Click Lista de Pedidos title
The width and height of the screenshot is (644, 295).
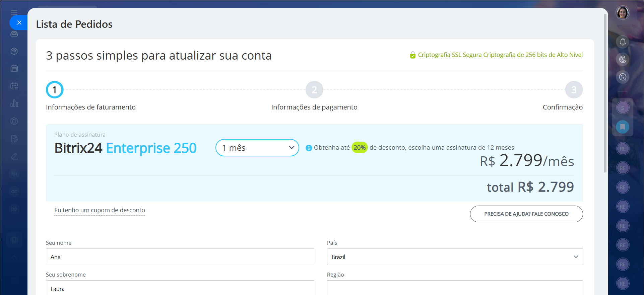74,24
